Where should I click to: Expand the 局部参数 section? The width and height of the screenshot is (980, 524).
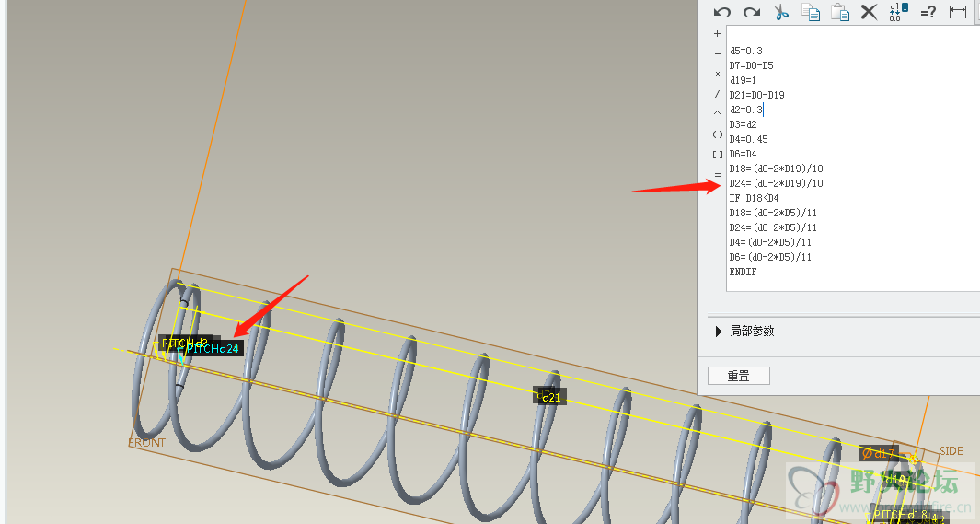coord(719,331)
